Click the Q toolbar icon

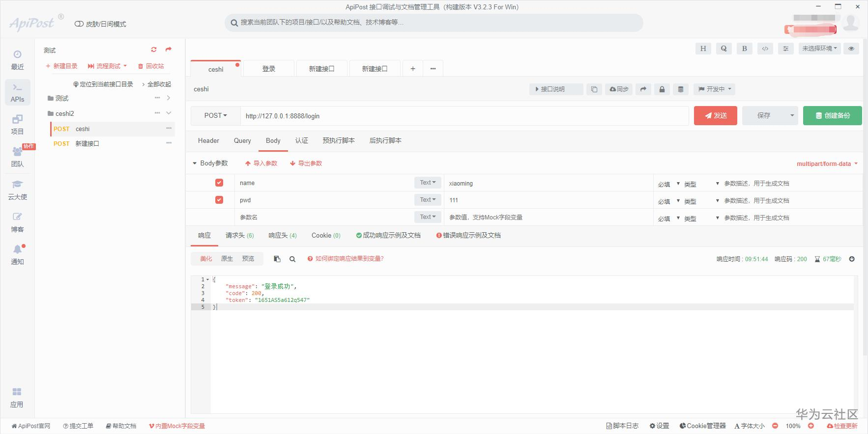pos(723,49)
